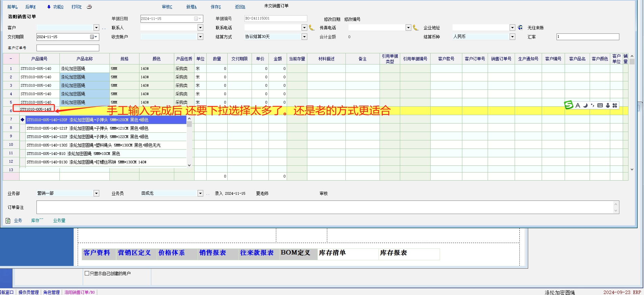
Task: Click the Sogou toolbox grid icon
Action: tap(615, 105)
